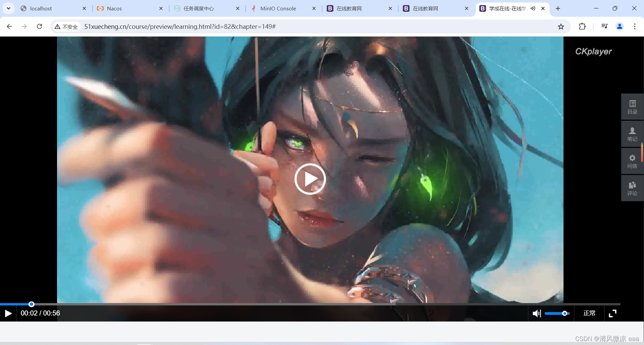Image resolution: width=644 pixels, height=345 pixels.
Task: Minimize the browser window
Action: (596, 8)
